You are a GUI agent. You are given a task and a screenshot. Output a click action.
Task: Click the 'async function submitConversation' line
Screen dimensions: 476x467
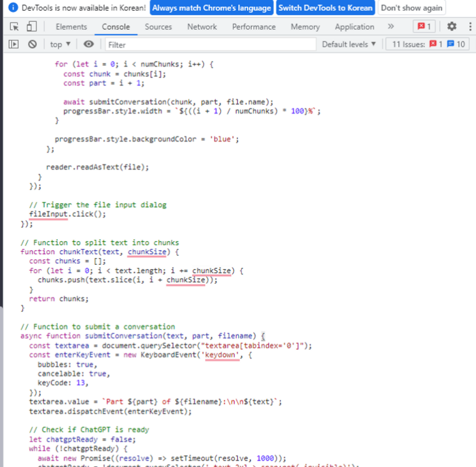click(x=143, y=336)
